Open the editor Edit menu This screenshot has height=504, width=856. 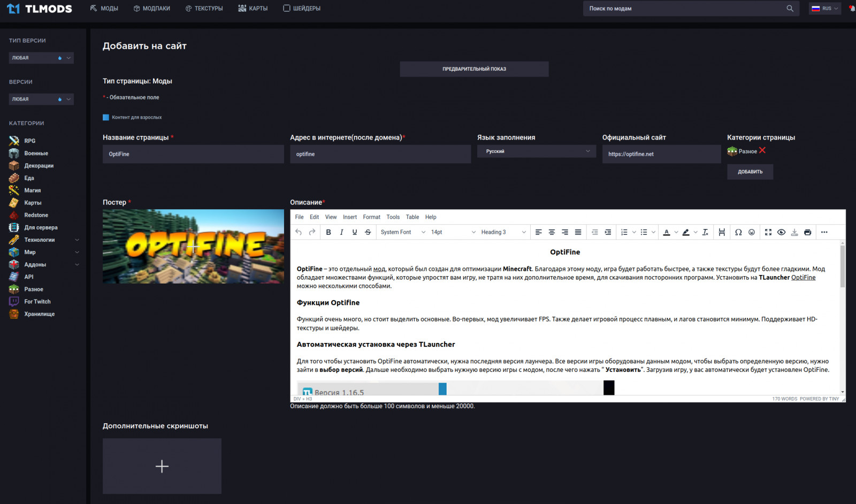314,217
